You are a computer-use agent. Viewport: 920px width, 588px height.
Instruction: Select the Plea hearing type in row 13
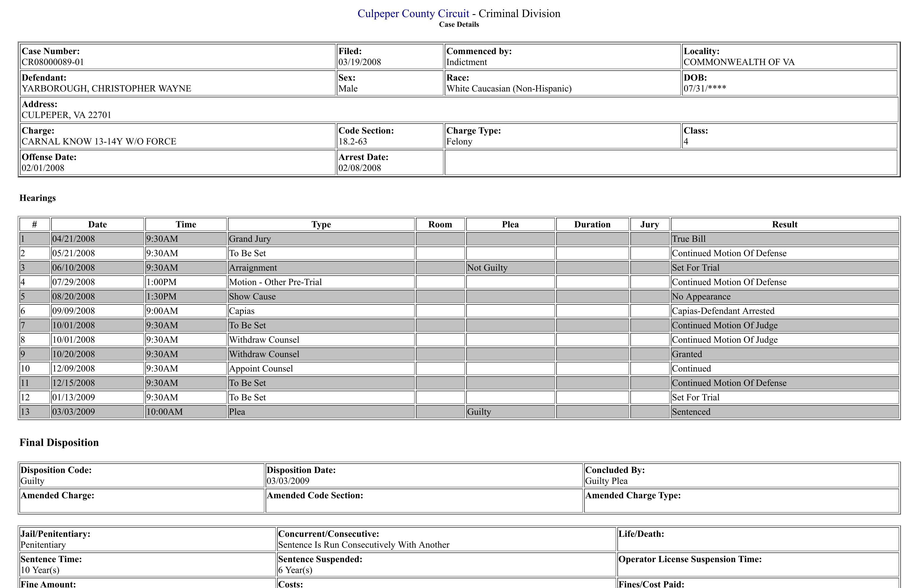[x=237, y=412]
